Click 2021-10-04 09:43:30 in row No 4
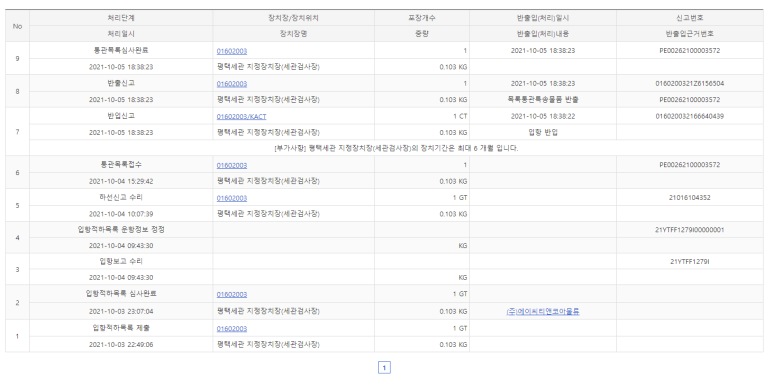 [x=121, y=246]
